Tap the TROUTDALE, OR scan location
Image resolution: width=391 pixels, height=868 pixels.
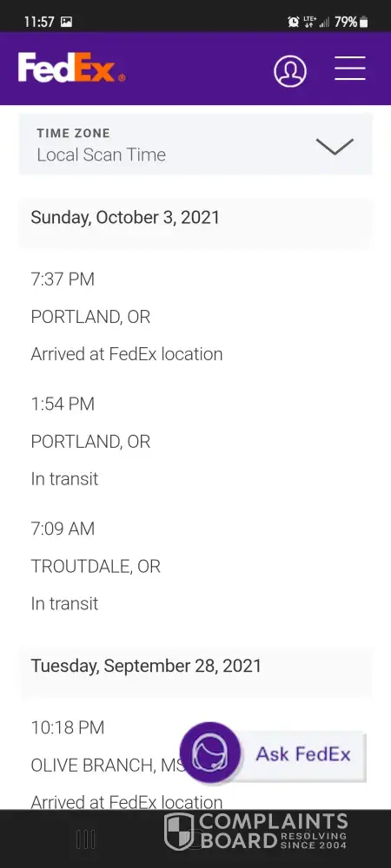click(96, 566)
